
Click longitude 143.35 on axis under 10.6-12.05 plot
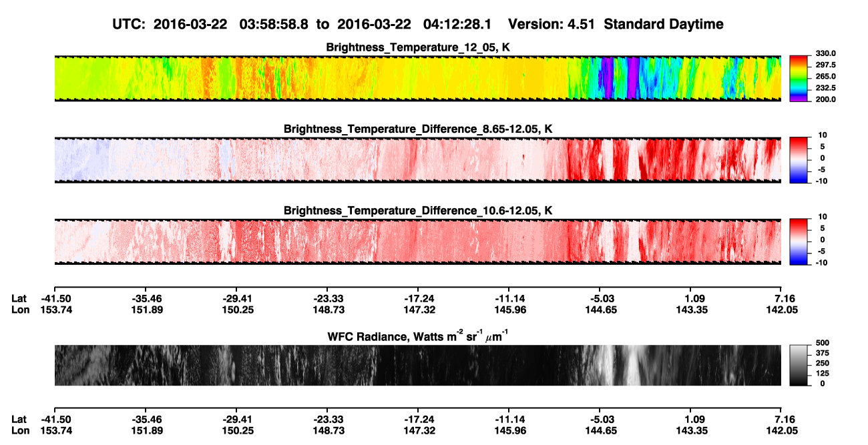690,310
